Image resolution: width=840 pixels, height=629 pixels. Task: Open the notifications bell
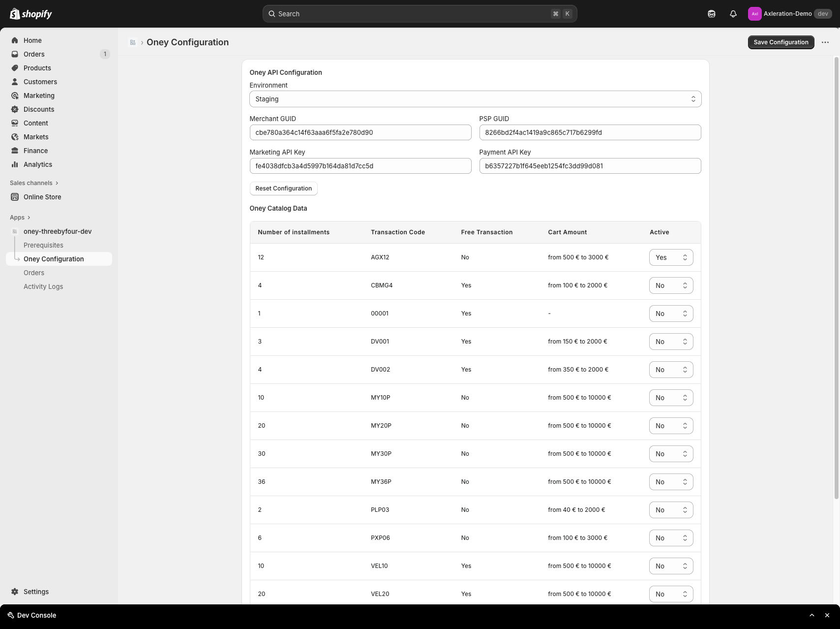[x=733, y=14]
